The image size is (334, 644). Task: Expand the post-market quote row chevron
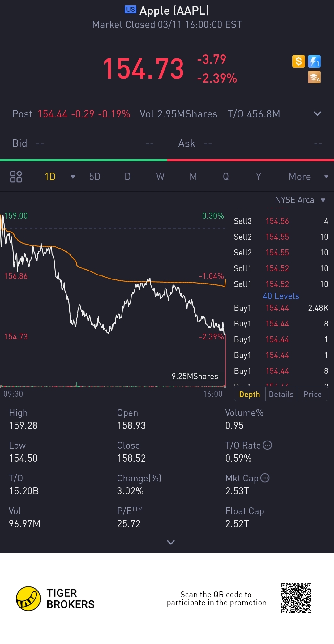point(317,114)
